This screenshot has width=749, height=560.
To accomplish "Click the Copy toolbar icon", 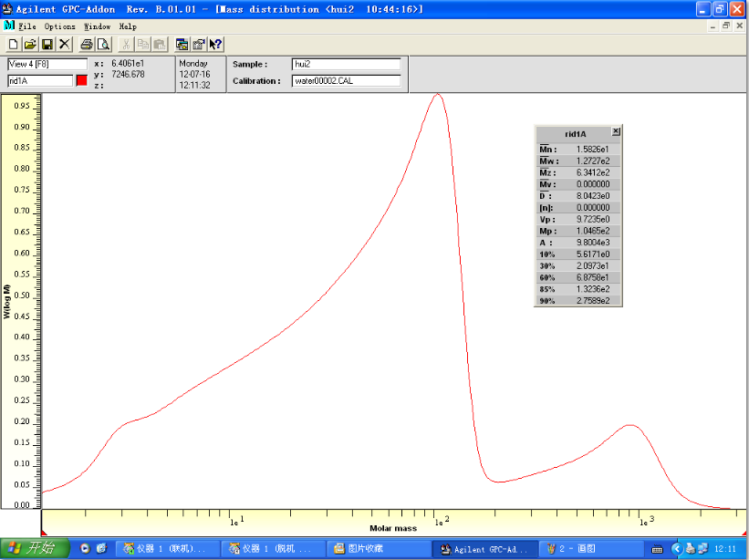I will pyautogui.click(x=143, y=45).
